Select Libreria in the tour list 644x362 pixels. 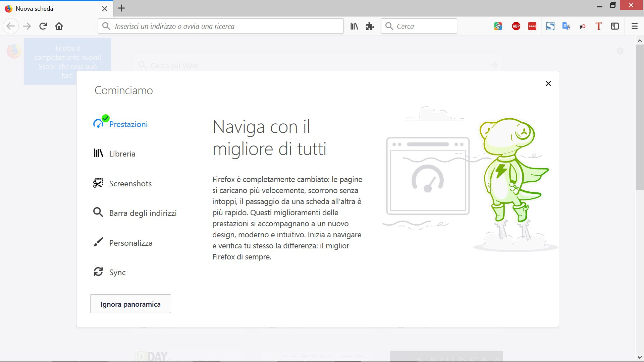(x=122, y=154)
